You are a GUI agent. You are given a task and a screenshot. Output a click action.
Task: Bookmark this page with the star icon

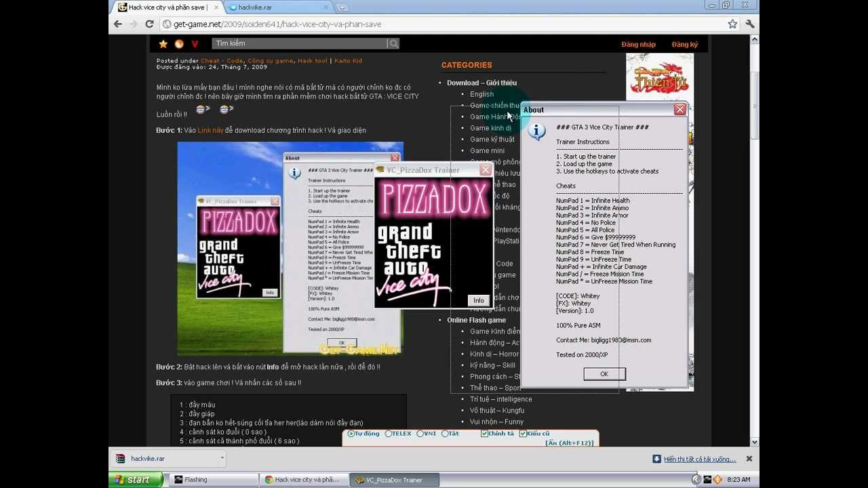732,24
